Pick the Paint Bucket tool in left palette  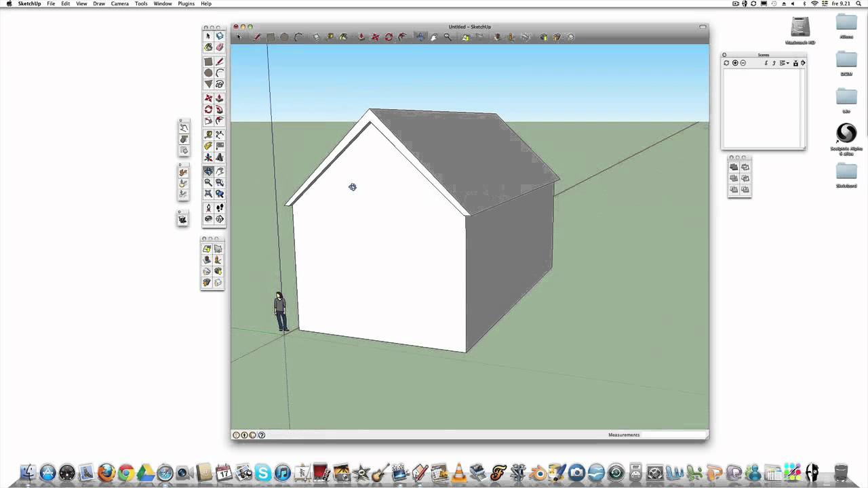coord(208,47)
